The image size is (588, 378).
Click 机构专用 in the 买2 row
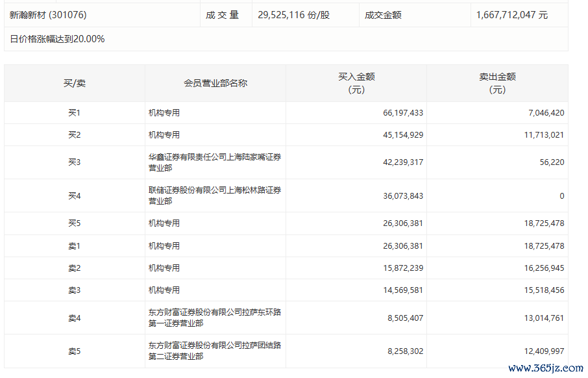click(x=164, y=134)
